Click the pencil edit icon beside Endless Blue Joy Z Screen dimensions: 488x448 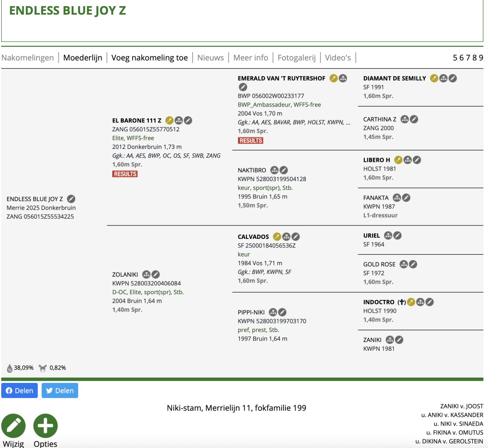71,199
